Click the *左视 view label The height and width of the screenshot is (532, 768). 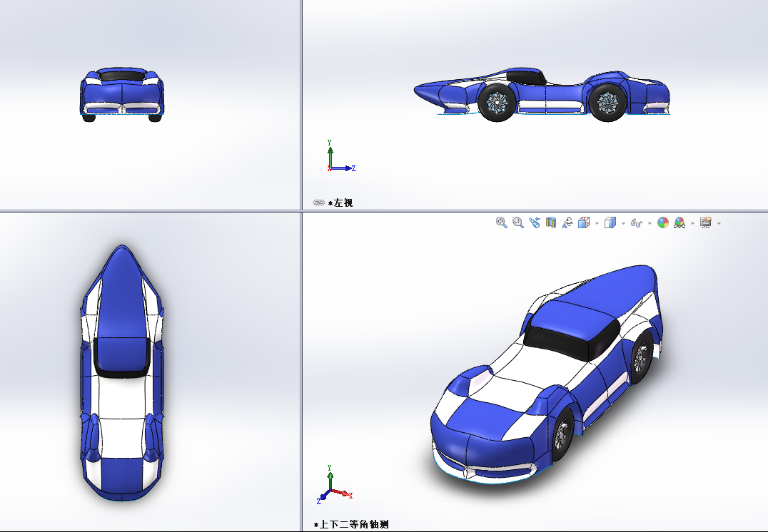coord(340,203)
